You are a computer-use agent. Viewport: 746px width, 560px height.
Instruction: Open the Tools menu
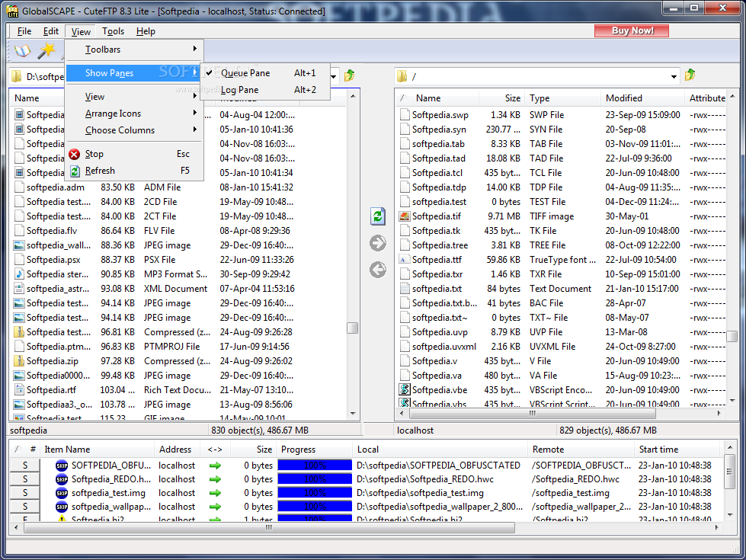click(113, 31)
